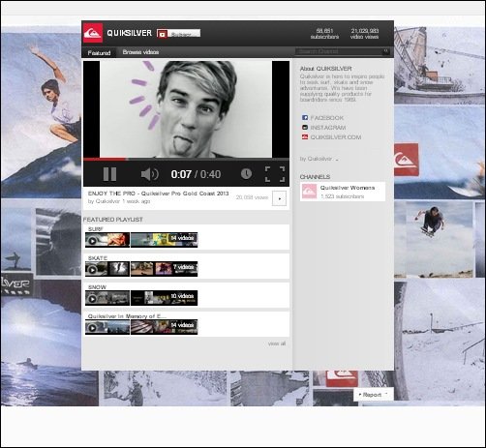Click the Quiksilver Womens pink channel avatar
The height and width of the screenshot is (448, 486).
pos(309,192)
